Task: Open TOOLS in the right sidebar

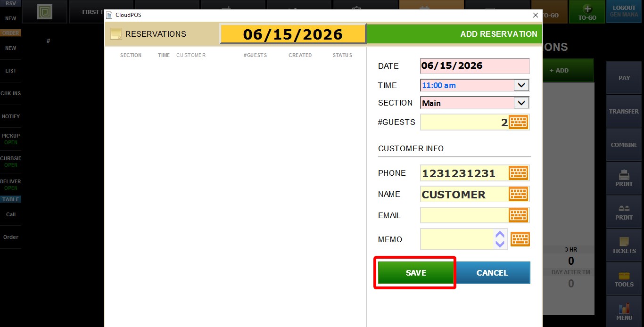Action: tap(624, 278)
